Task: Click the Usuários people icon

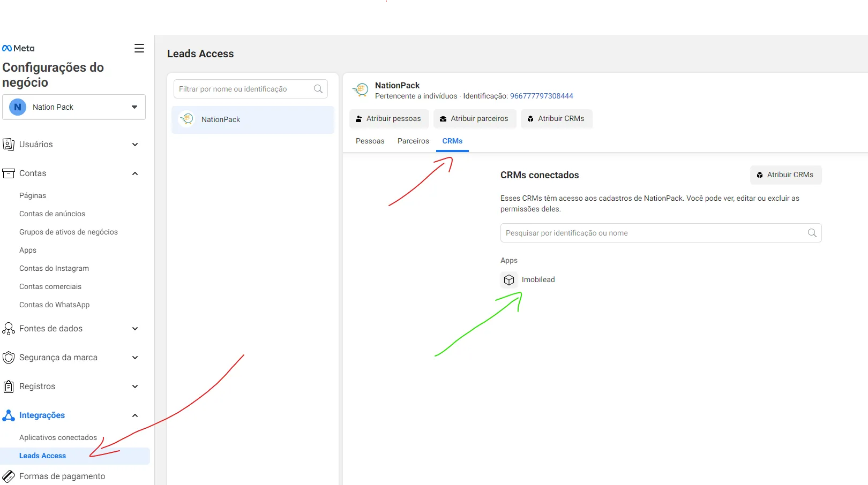Action: [x=9, y=145]
